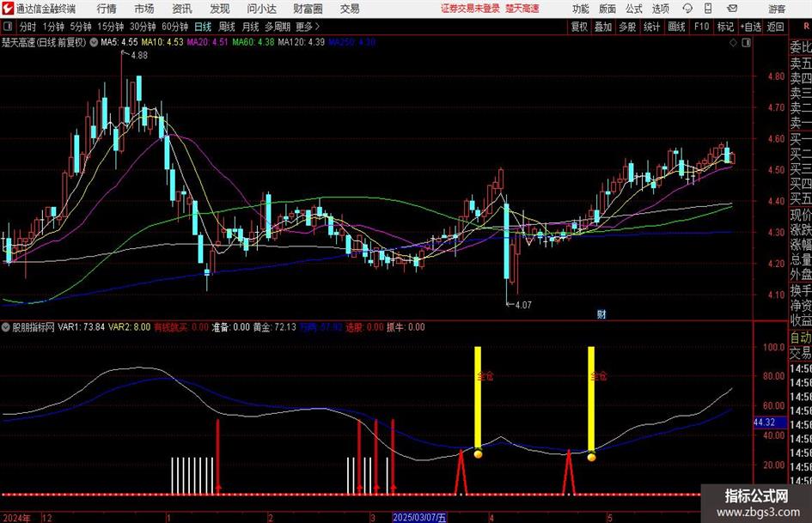Image resolution: width=812 pixels, height=523 pixels.
Task: Switch to the 1分钟 period
Action: coord(53,27)
